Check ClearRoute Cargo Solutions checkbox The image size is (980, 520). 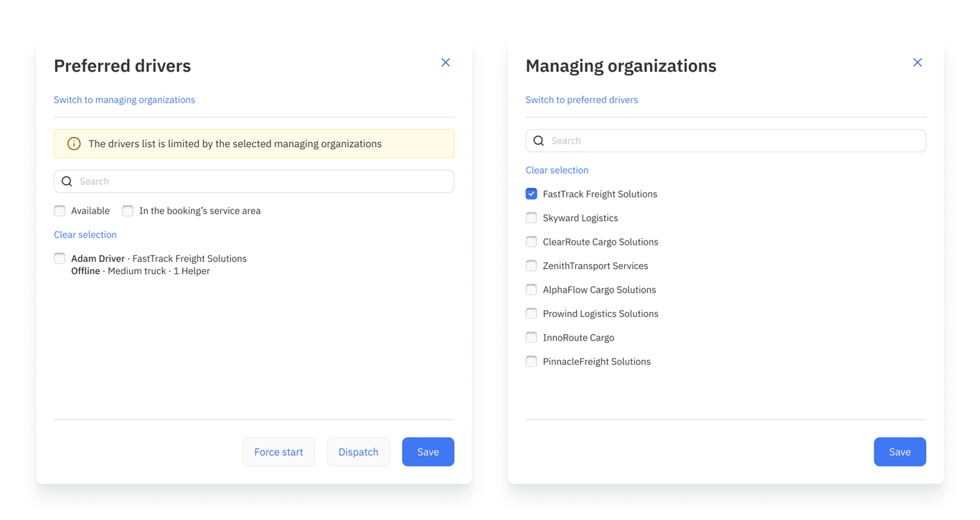click(x=532, y=242)
